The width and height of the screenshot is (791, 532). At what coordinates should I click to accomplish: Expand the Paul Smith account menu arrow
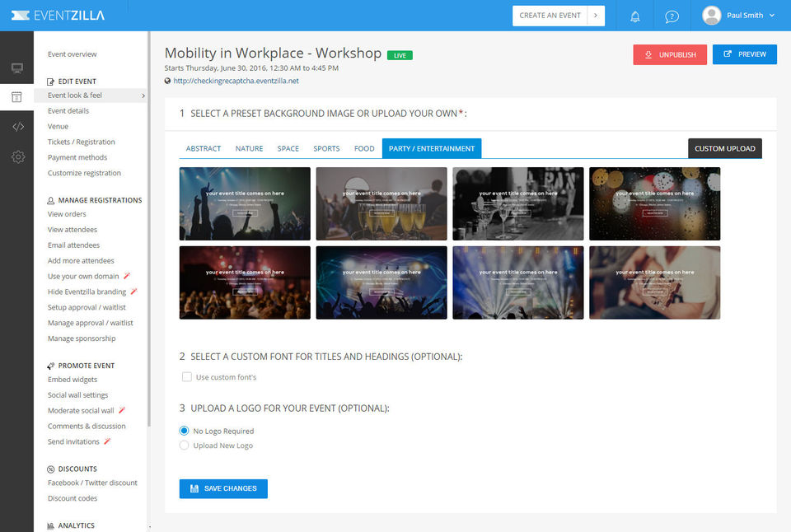[772, 16]
